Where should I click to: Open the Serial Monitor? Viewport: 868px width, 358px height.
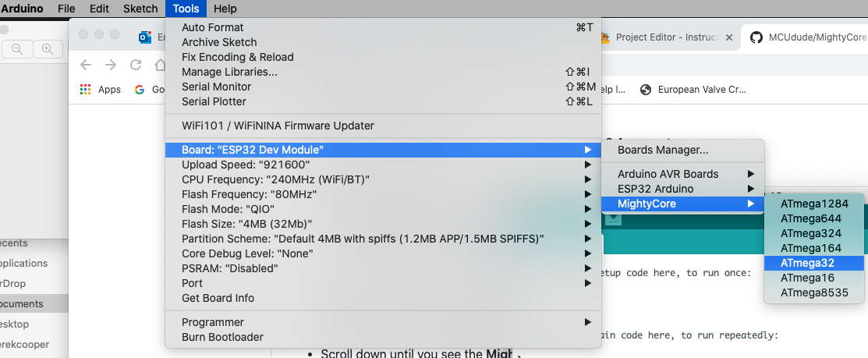point(383,87)
